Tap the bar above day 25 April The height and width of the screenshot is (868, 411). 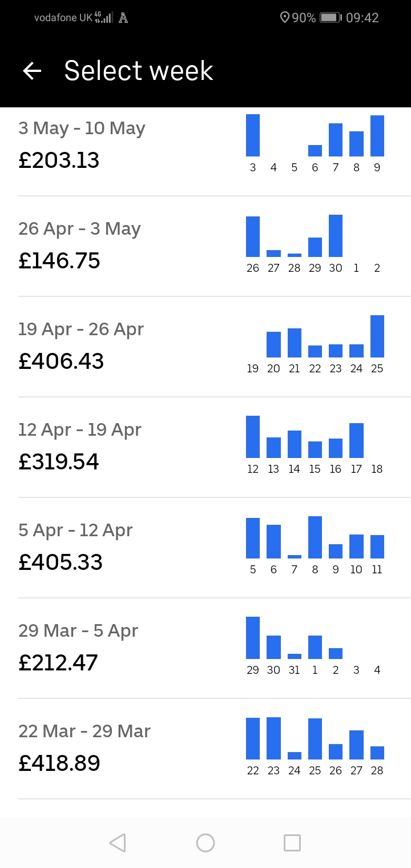pyautogui.click(x=377, y=336)
